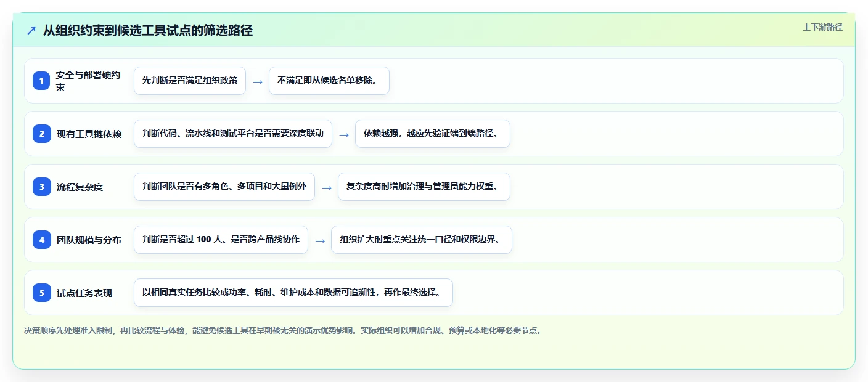Image resolution: width=868 pixels, height=382 pixels.
Task: Select the 试点任务表现 step label
Action: (84, 293)
